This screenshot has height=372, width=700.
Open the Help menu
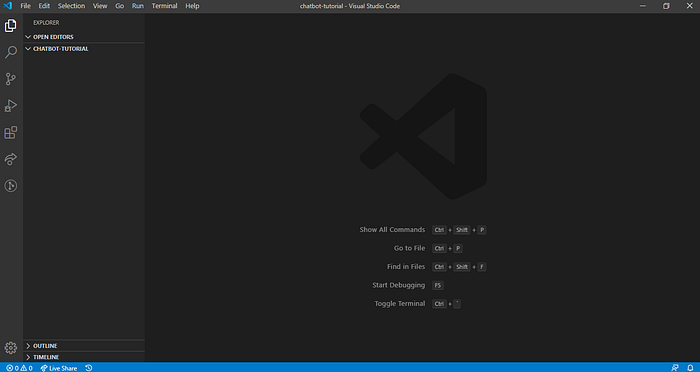coord(192,6)
